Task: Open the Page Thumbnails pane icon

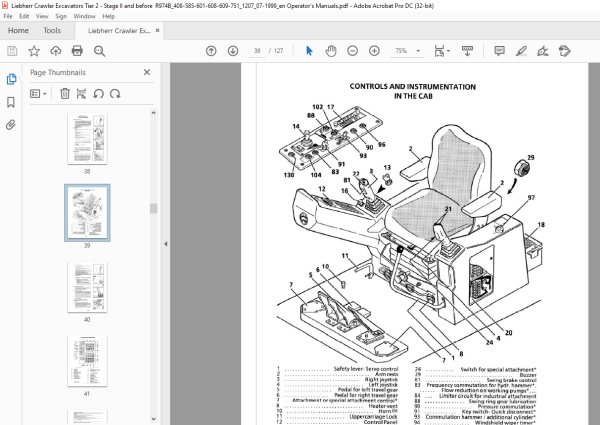Action: [x=11, y=79]
